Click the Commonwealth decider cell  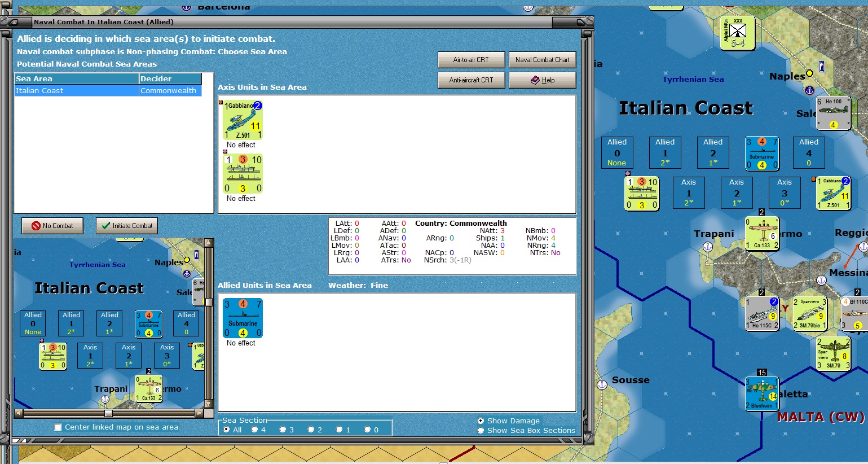coord(170,90)
